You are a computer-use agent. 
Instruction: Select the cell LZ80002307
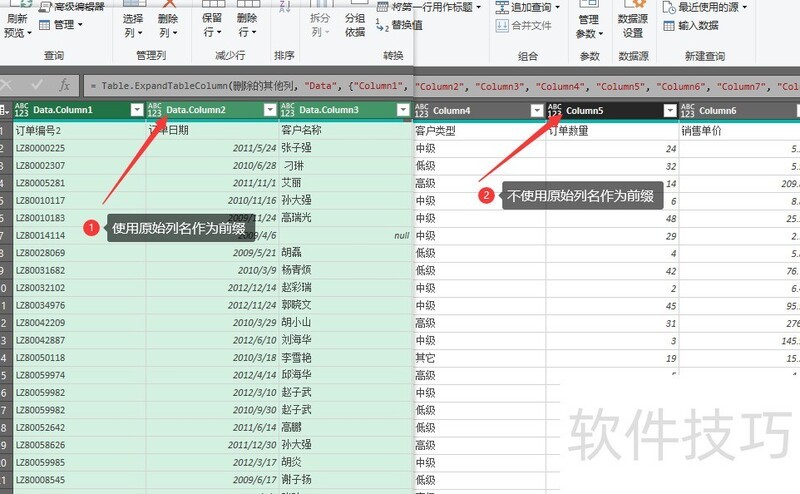pos(79,165)
